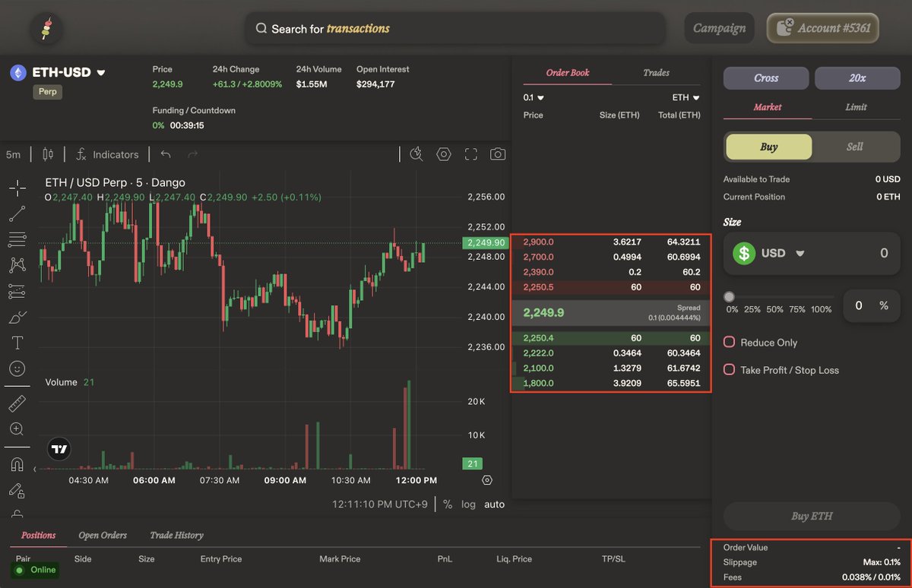Open the emoji sticker tool
Image resolution: width=912 pixels, height=588 pixels.
pyautogui.click(x=17, y=368)
